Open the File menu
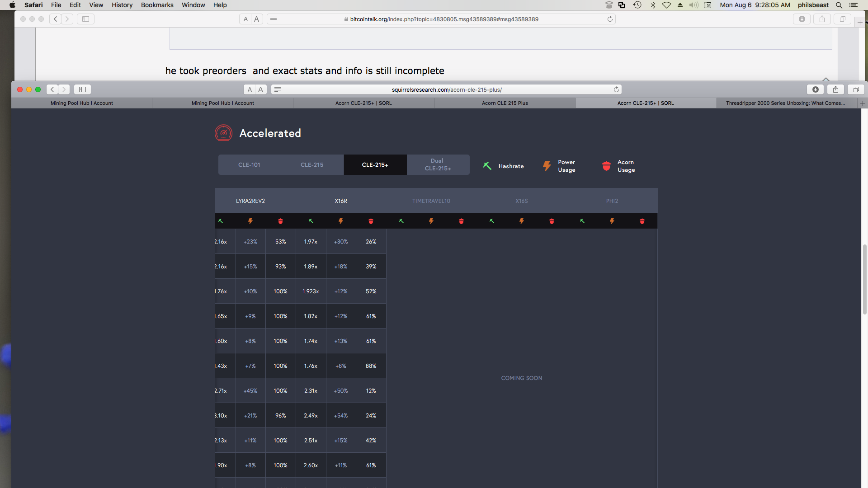The width and height of the screenshot is (868, 488). point(56,5)
